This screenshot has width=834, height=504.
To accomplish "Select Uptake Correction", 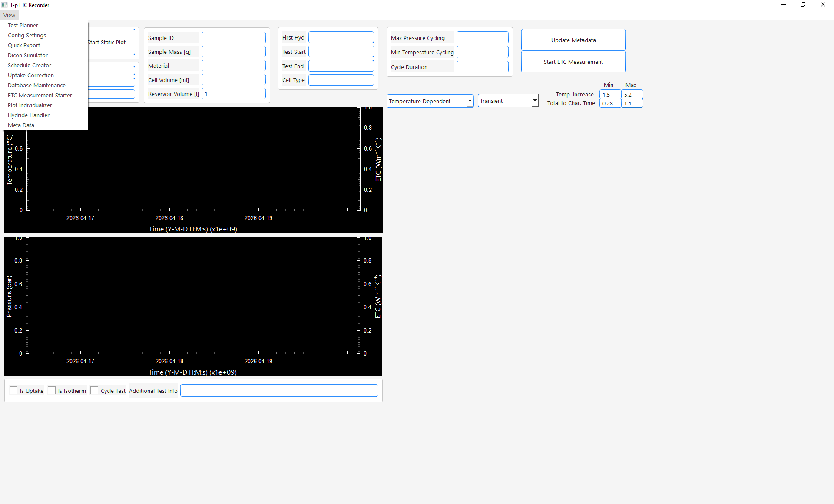I will point(30,75).
